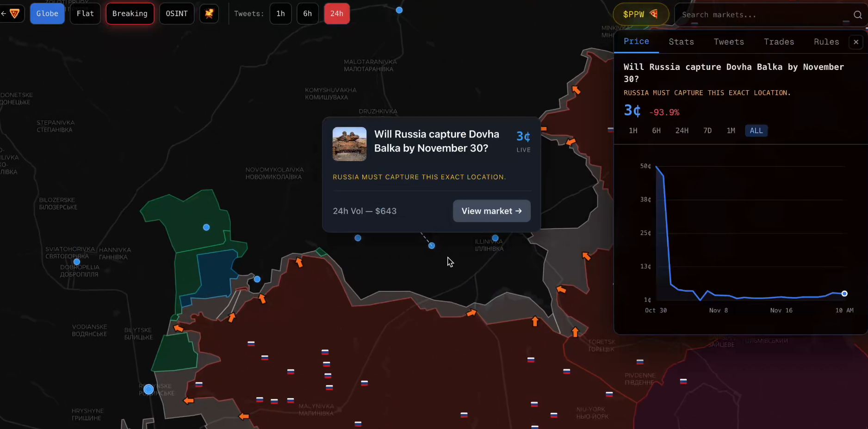Viewport: 868px width, 429px height.
Task: Click the Search markets input field
Action: pos(759,15)
